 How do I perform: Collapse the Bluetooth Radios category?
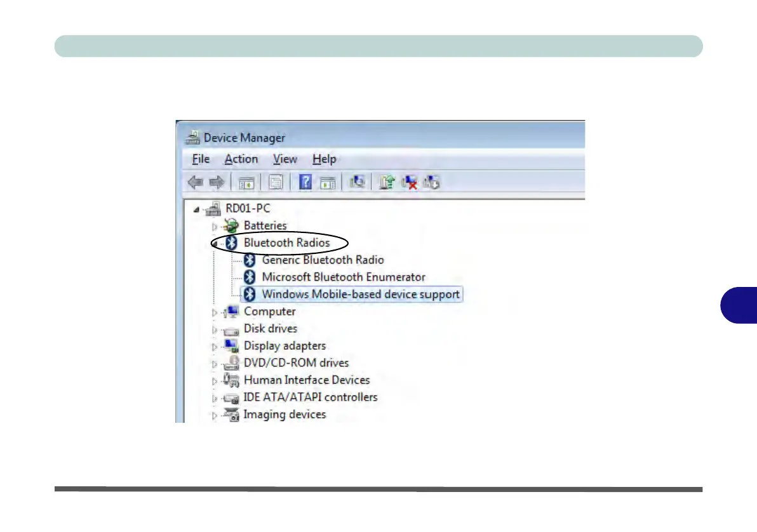click(215, 244)
